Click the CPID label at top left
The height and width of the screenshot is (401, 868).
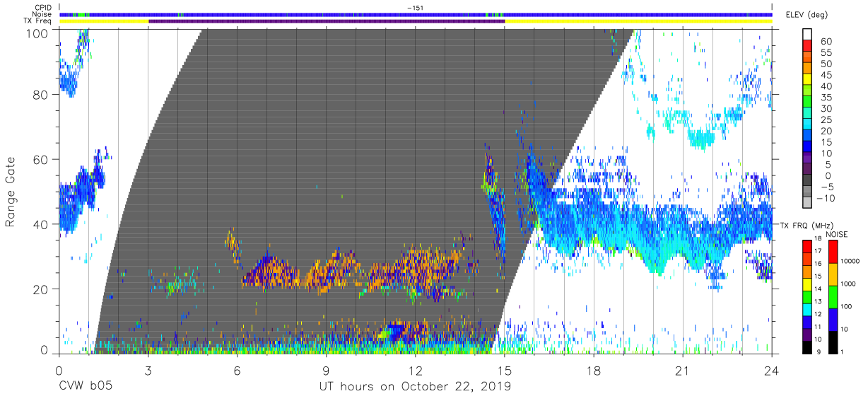pyautogui.click(x=42, y=7)
